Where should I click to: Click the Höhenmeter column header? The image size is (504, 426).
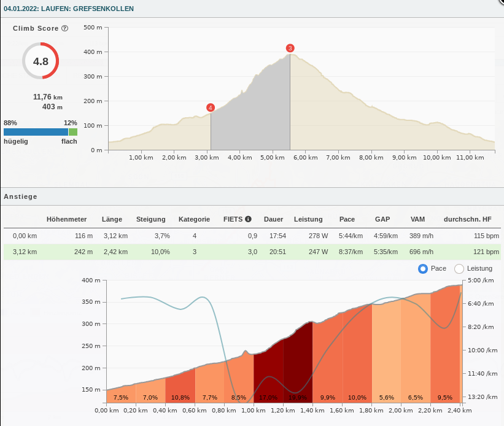(66, 219)
